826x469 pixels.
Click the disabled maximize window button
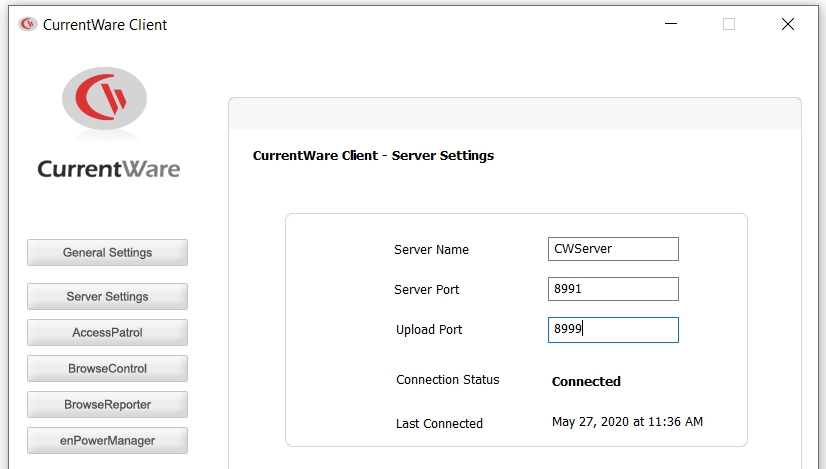click(729, 24)
